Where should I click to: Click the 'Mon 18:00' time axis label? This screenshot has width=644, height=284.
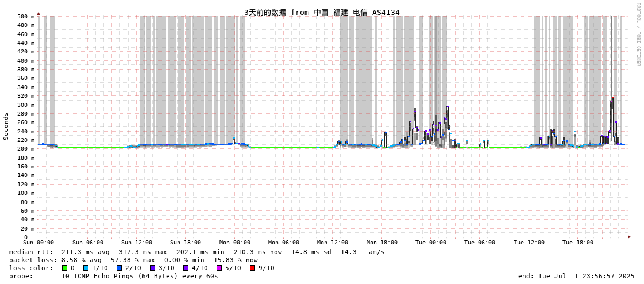click(382, 243)
